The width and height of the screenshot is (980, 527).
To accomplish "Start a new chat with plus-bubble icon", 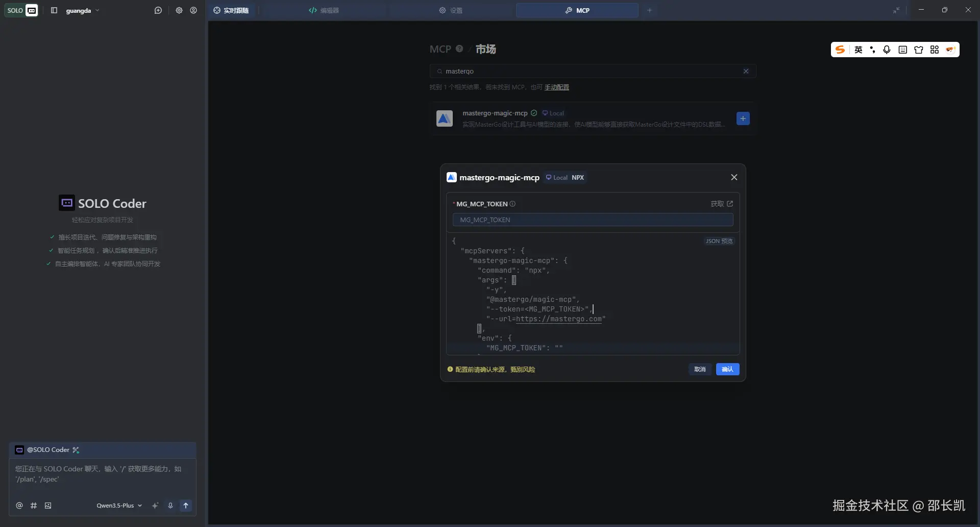I will tap(158, 10).
